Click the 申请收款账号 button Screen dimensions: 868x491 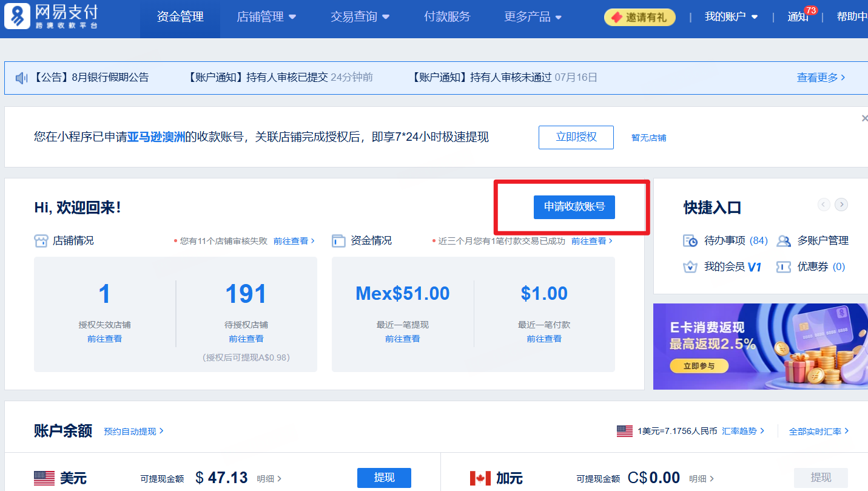click(x=574, y=207)
